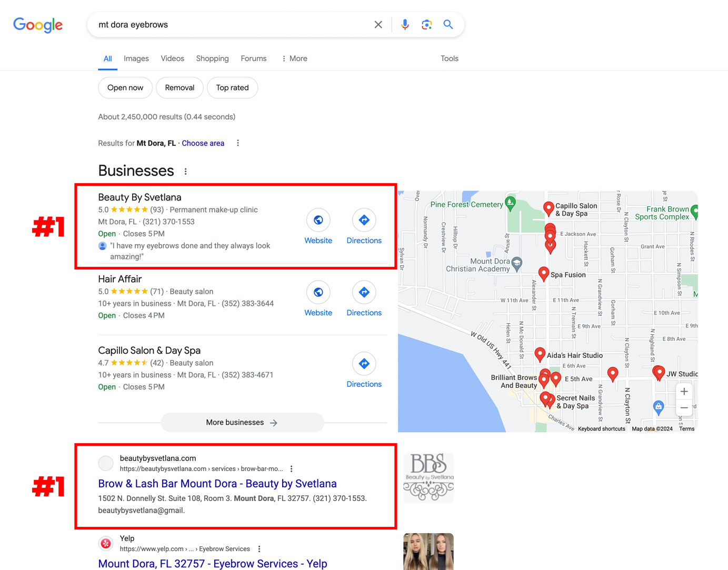The height and width of the screenshot is (570, 728).
Task: Clear the search box with the X icon
Action: (378, 25)
